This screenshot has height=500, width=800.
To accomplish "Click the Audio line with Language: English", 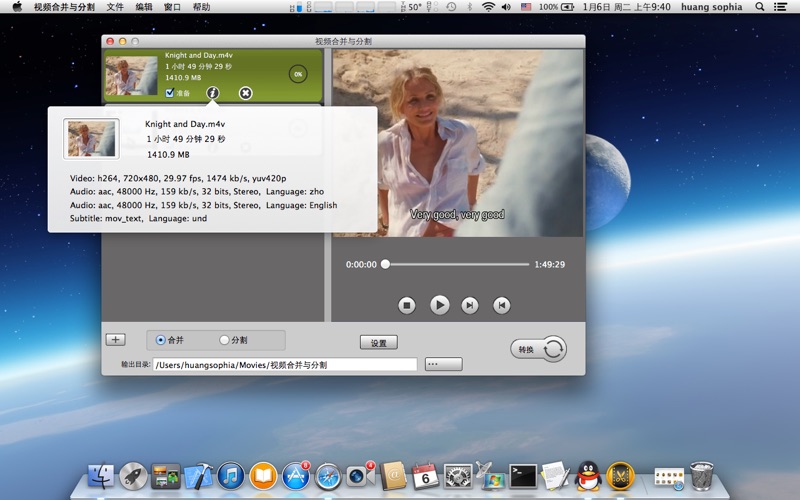I will pos(204,205).
